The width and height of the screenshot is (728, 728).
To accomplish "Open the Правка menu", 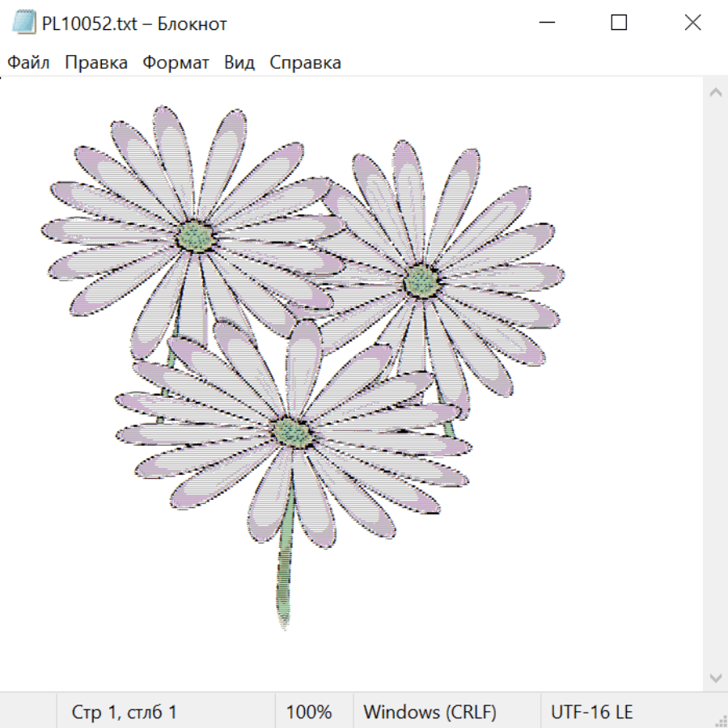I will (x=96, y=62).
